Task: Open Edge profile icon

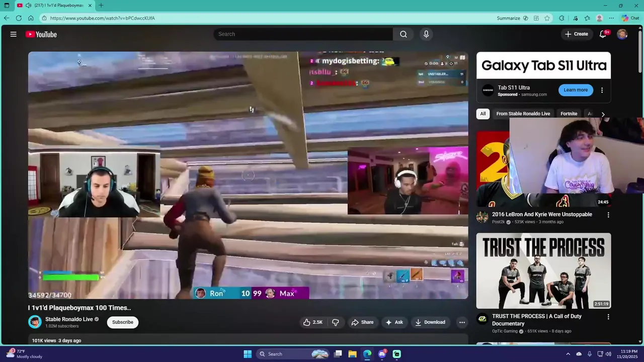Action: [x=599, y=18]
